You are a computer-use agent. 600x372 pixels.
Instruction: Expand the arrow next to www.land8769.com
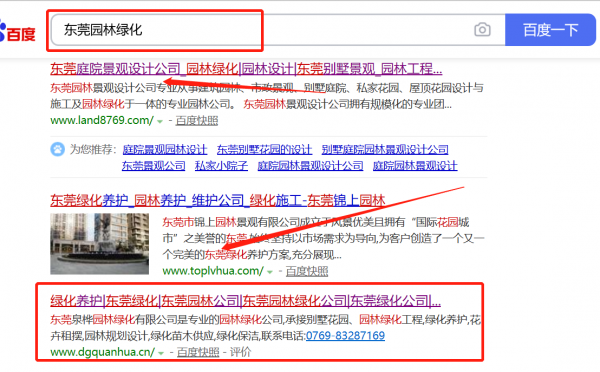tap(160, 121)
